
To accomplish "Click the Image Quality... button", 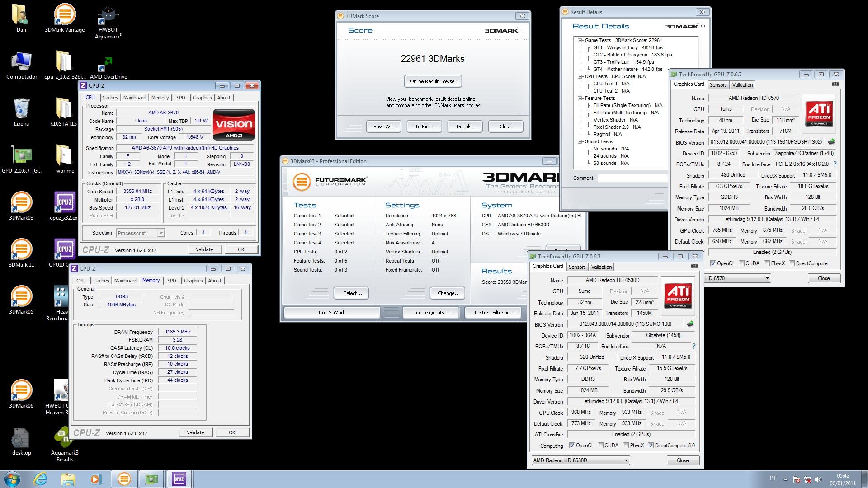I will [x=432, y=313].
